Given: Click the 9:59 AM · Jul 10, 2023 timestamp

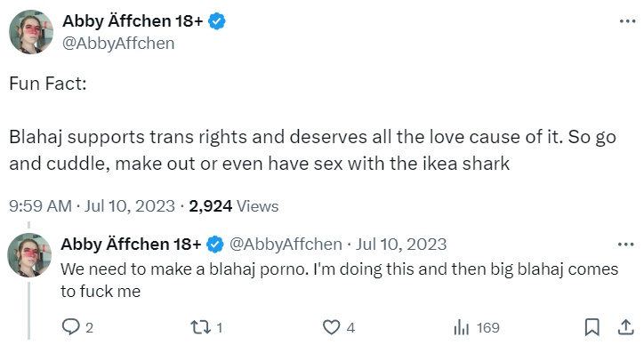Looking at the screenshot, I should [92, 205].
